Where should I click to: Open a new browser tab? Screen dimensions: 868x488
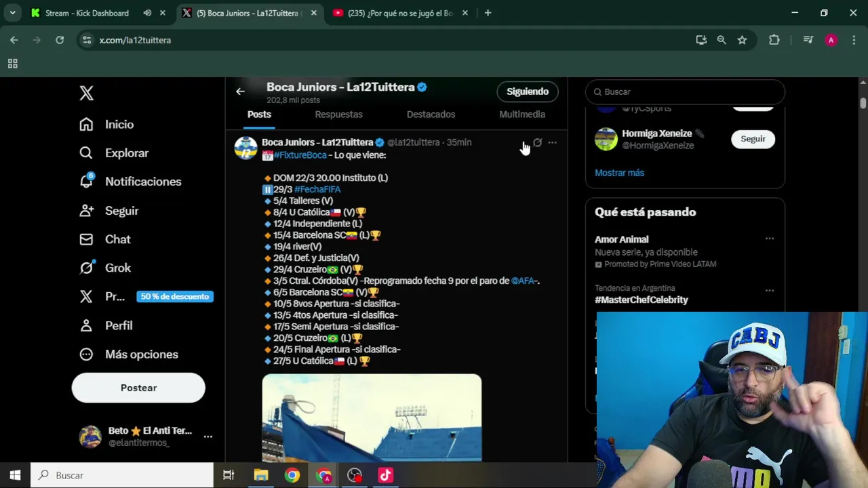[488, 13]
